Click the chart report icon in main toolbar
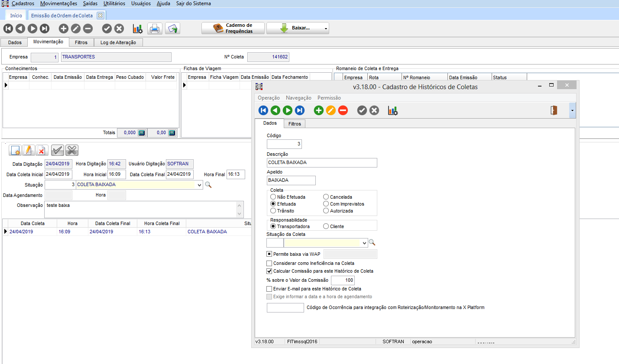This screenshot has height=364, width=619. click(x=137, y=29)
